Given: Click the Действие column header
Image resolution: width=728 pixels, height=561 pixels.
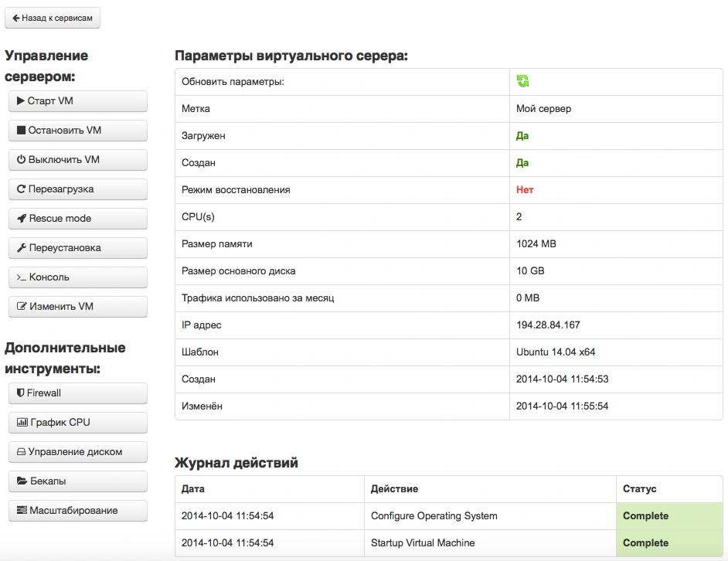Looking at the screenshot, I should tap(394, 489).
